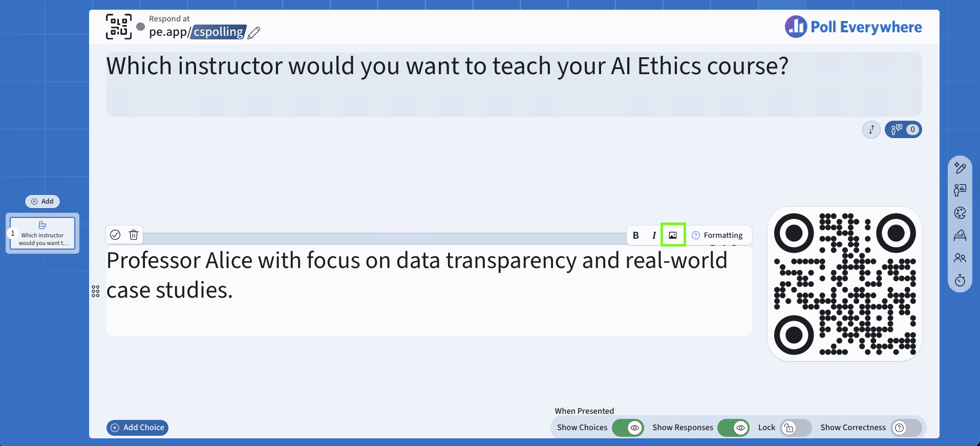Screen dimensions: 980x446
Task: Apply bold using the B button
Action: tap(636, 235)
